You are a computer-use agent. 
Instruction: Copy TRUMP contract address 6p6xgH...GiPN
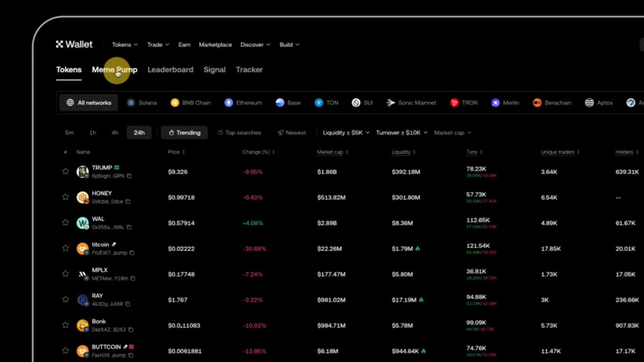point(129,176)
